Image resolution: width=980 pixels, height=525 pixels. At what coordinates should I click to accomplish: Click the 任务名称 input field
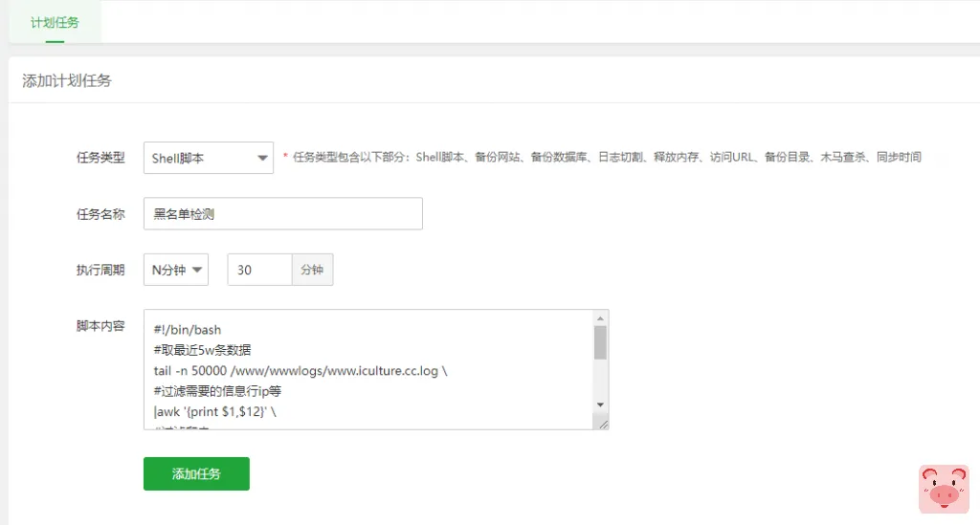pyautogui.click(x=283, y=213)
